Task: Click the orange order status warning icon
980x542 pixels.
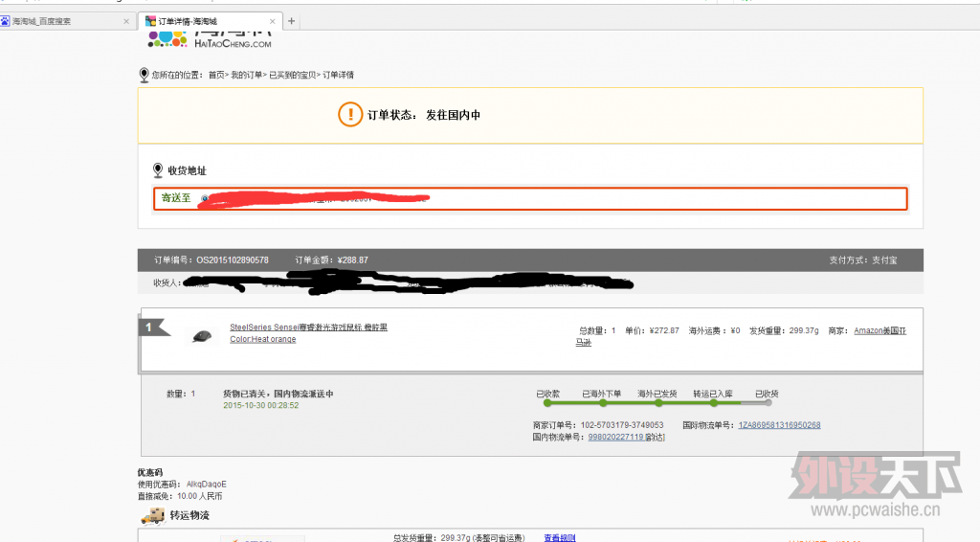Action: pos(350,114)
